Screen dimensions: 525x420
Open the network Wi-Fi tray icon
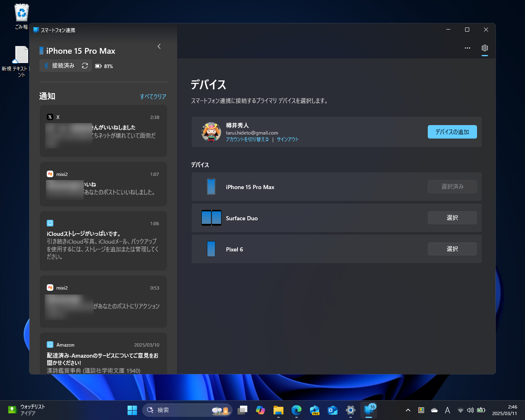pyautogui.click(x=461, y=410)
